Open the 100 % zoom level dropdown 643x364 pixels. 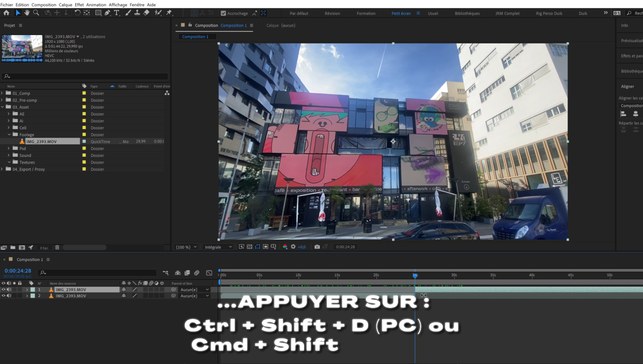coord(186,247)
